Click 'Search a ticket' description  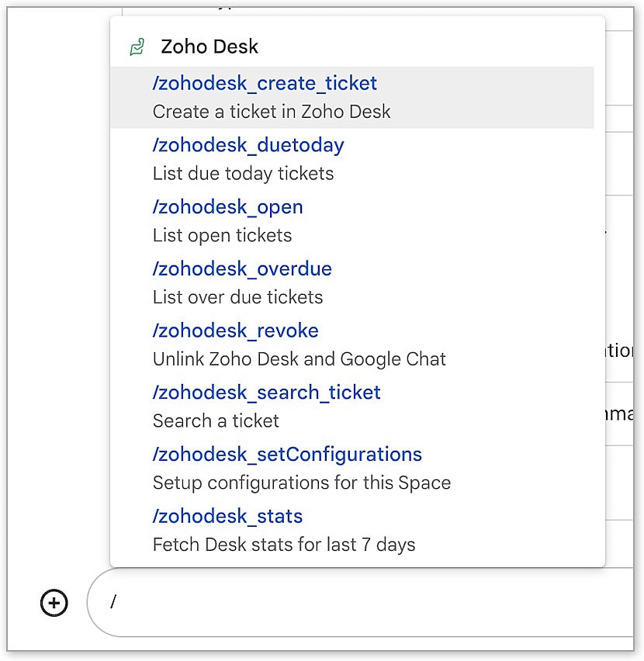point(216,421)
